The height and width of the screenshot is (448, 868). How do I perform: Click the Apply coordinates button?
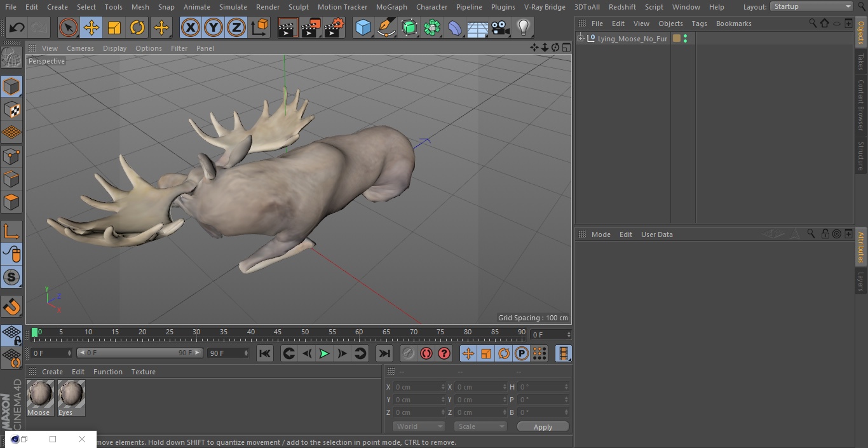pyautogui.click(x=543, y=427)
